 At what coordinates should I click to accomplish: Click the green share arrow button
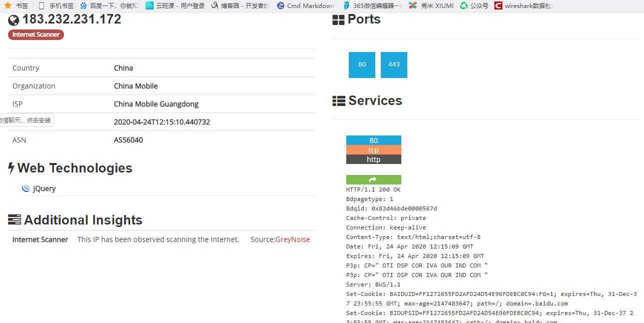coord(374,180)
